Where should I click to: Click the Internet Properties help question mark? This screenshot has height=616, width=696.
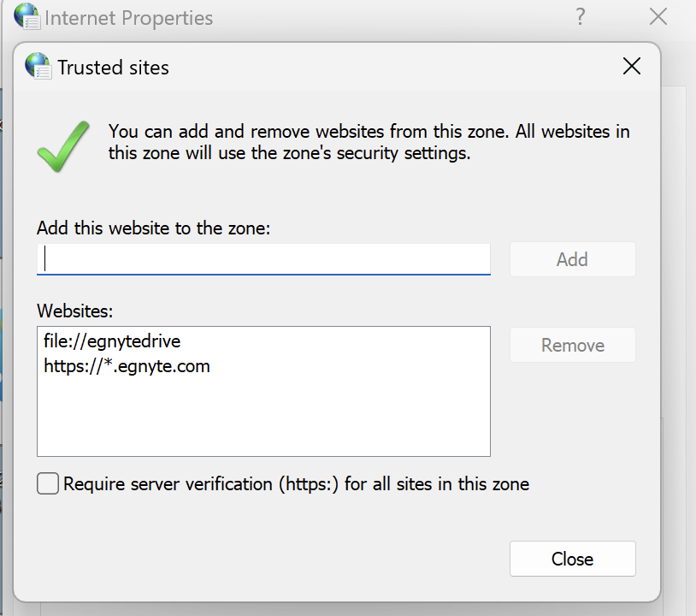click(580, 15)
